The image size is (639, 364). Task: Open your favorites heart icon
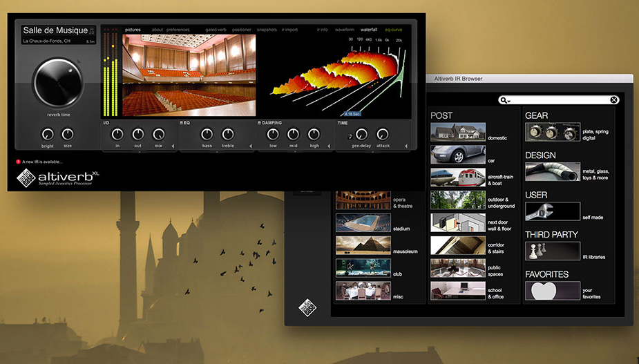(553, 291)
